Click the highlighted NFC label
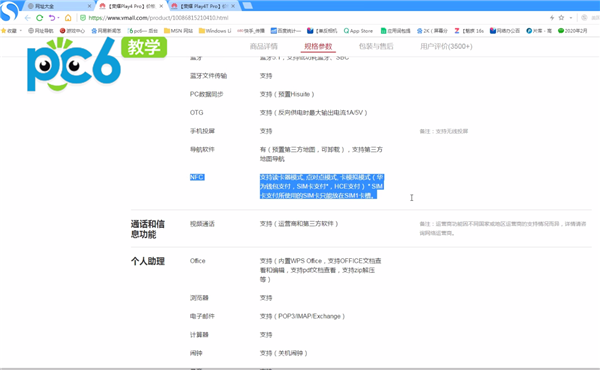This screenshot has width=600, height=370. tap(197, 177)
